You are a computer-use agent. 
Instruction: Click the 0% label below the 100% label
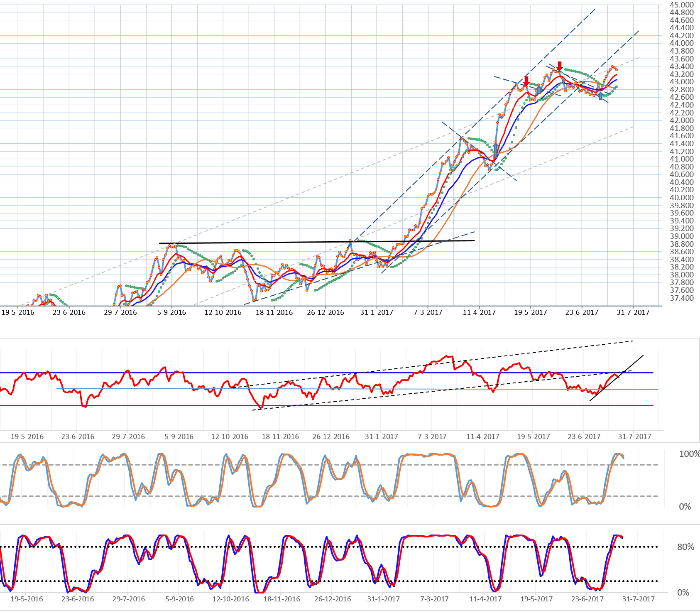685,507
